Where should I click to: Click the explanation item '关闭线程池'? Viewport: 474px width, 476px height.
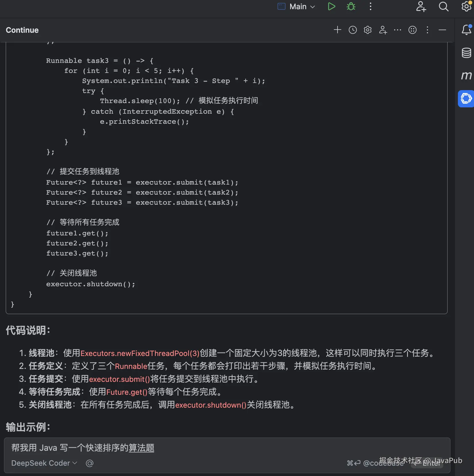(x=50, y=405)
